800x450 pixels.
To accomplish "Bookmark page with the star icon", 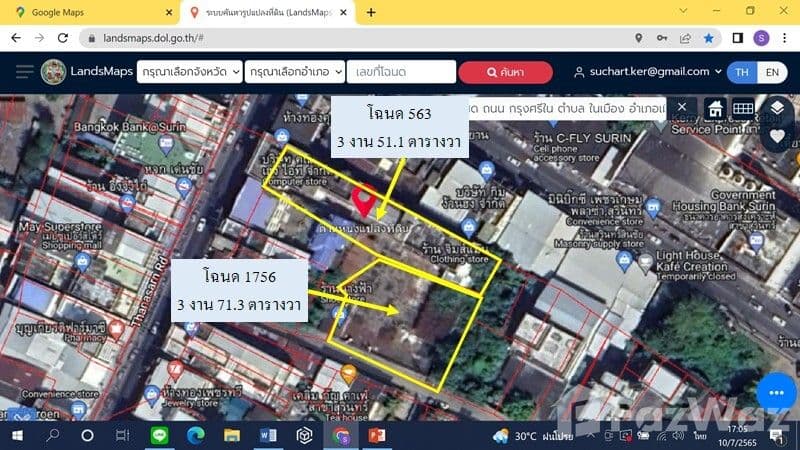I will tap(708, 38).
